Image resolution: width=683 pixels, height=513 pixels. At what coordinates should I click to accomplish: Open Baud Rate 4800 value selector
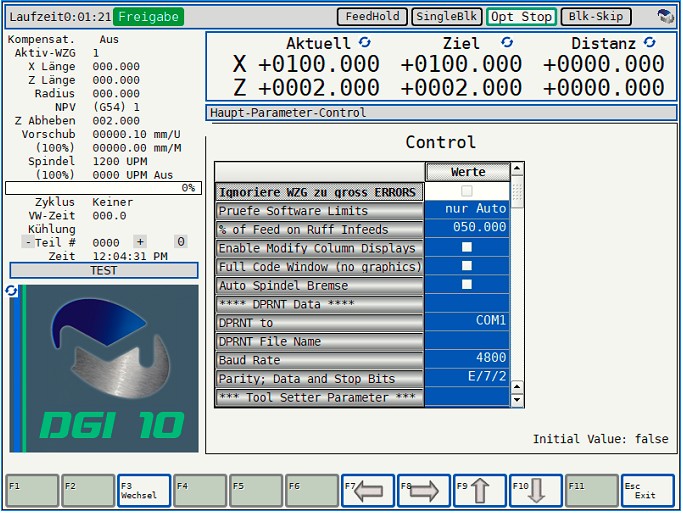pyautogui.click(x=467, y=358)
